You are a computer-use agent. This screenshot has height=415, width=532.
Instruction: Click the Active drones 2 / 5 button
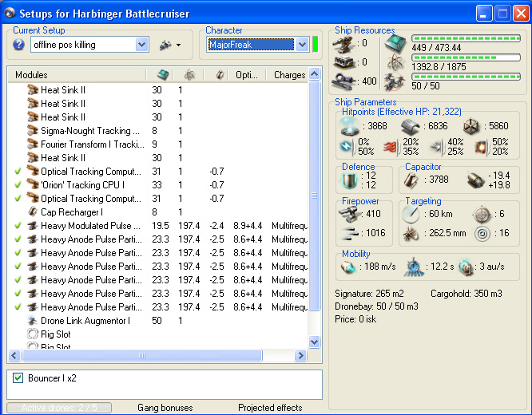click(60, 408)
